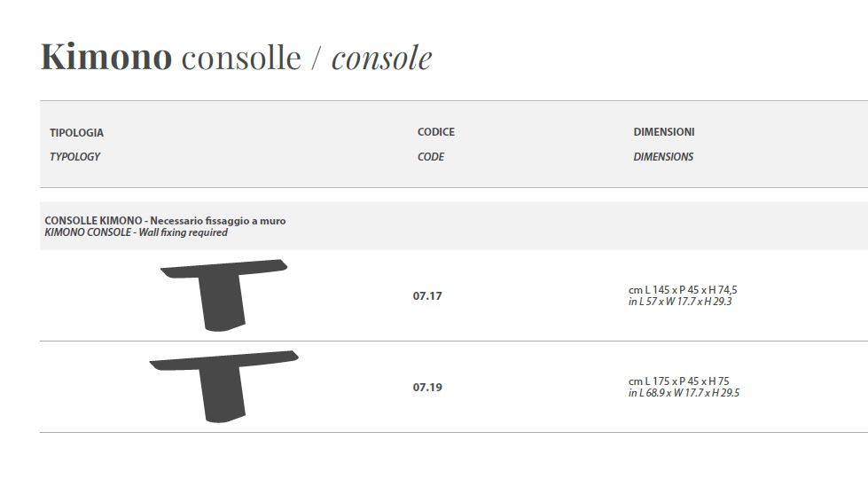Click the 145 cm Kimono console silhouette
The height and width of the screenshot is (479, 868).
pyautogui.click(x=223, y=295)
